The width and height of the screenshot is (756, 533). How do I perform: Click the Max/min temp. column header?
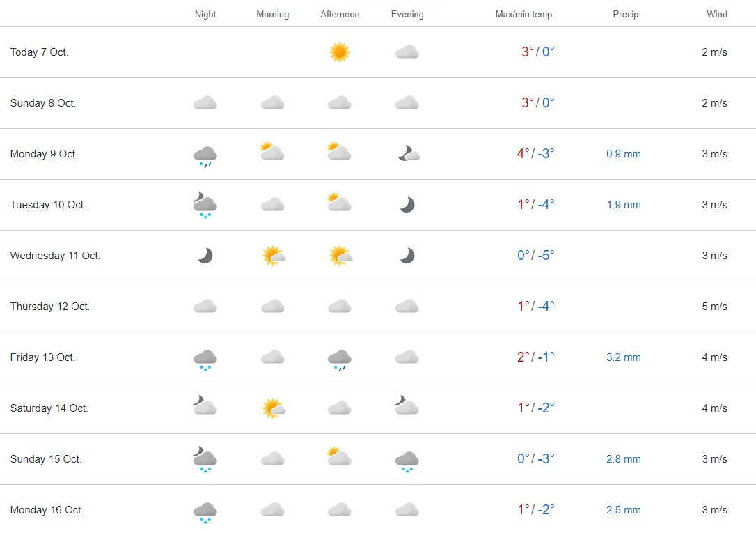click(525, 15)
